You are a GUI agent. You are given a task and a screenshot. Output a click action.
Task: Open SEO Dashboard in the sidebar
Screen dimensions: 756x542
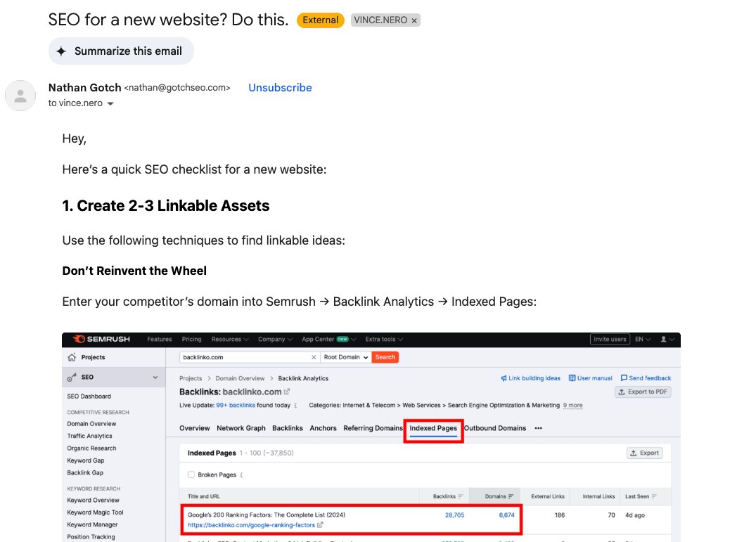(x=89, y=396)
